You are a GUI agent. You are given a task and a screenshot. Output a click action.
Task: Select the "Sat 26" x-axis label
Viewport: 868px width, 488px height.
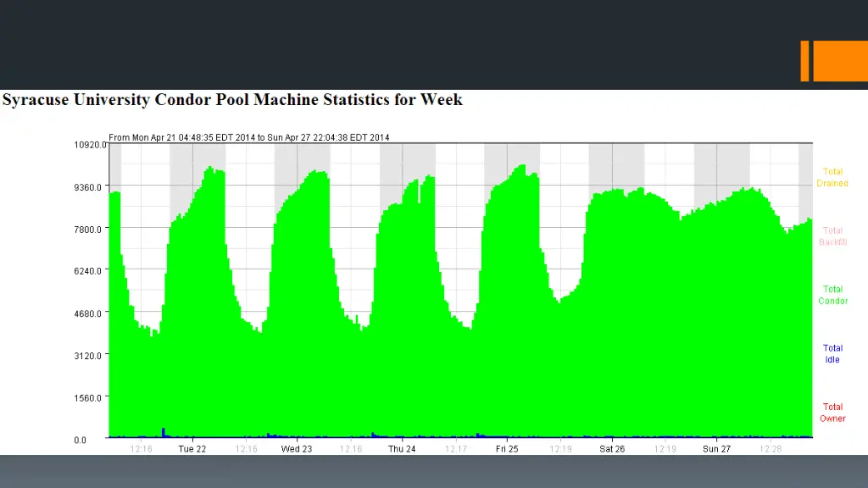612,449
